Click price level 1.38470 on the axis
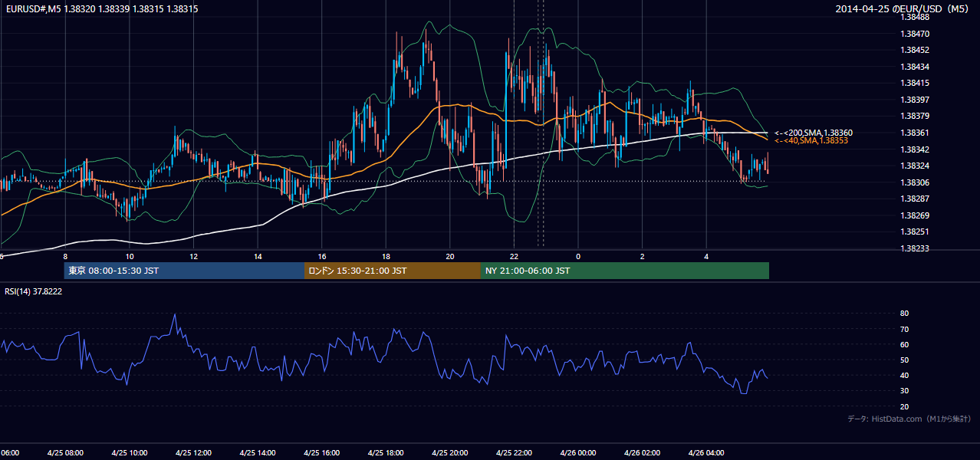Image resolution: width=980 pixels, height=460 pixels. pyautogui.click(x=916, y=34)
